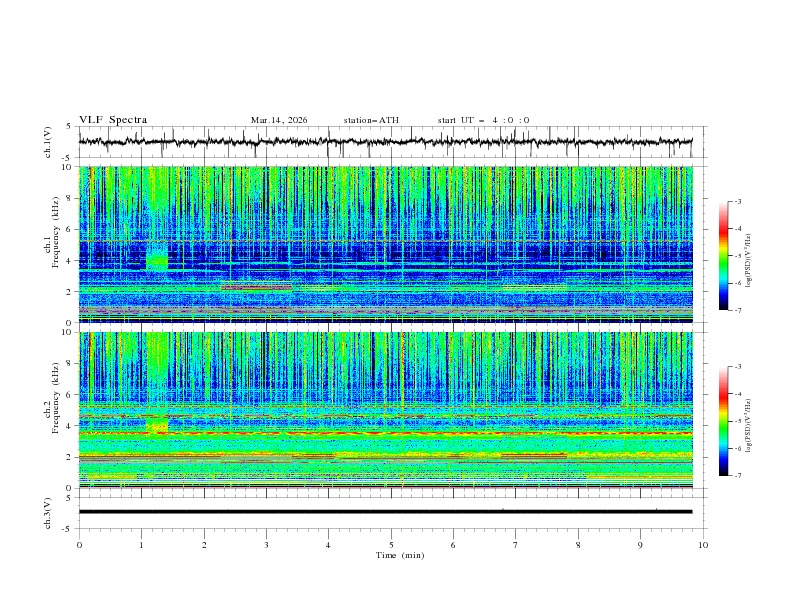Viewport: 792px width, 612px height.
Task: Click the ch.1 colorbar log(PSD) label
Action: (x=748, y=261)
